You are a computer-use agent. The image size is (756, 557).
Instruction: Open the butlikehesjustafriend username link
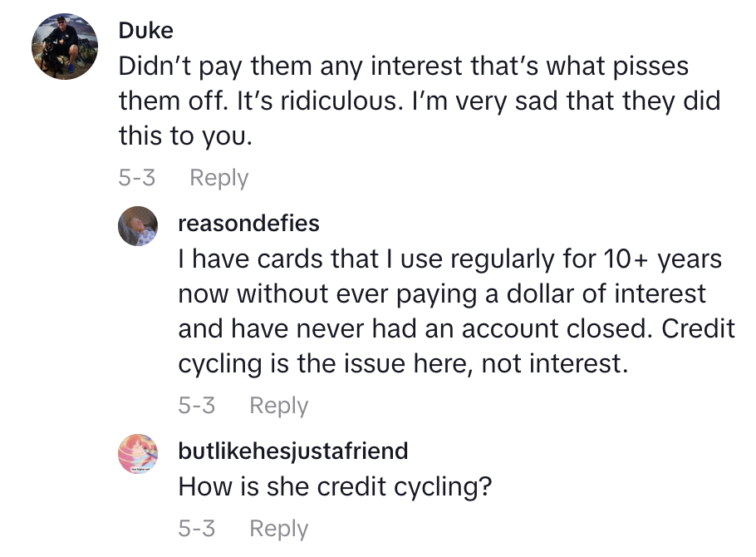pyautogui.click(x=293, y=451)
